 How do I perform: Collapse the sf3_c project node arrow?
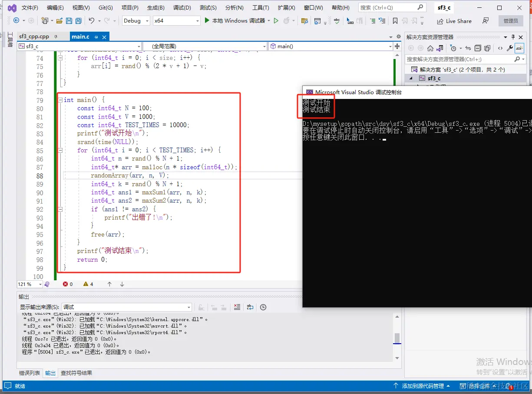click(x=411, y=78)
